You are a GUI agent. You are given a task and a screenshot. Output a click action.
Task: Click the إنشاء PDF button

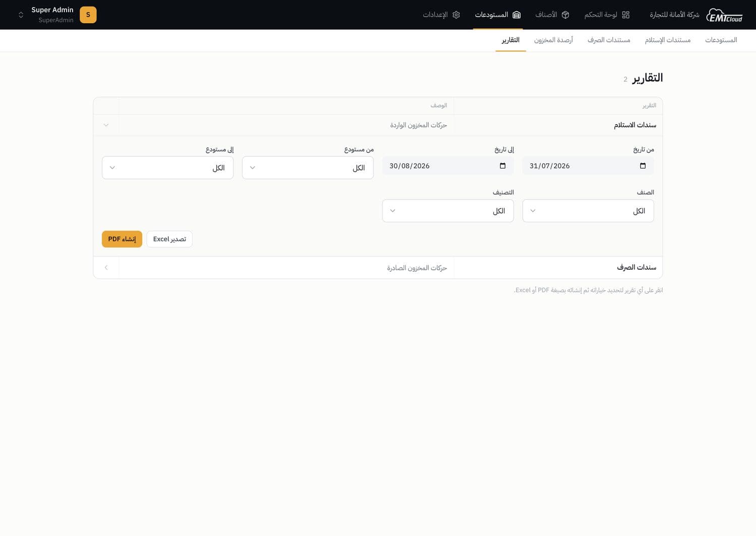tap(122, 239)
